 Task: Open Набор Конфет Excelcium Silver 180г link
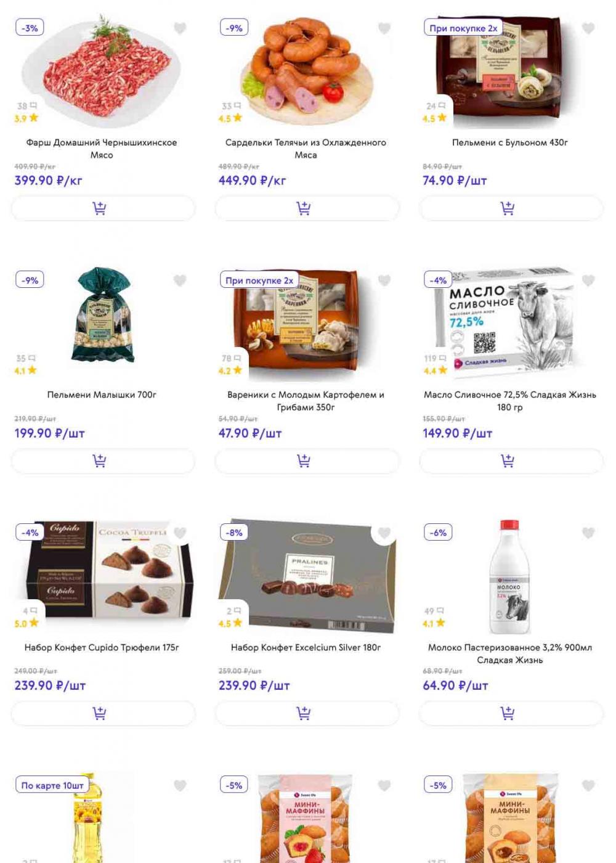pos(306,647)
